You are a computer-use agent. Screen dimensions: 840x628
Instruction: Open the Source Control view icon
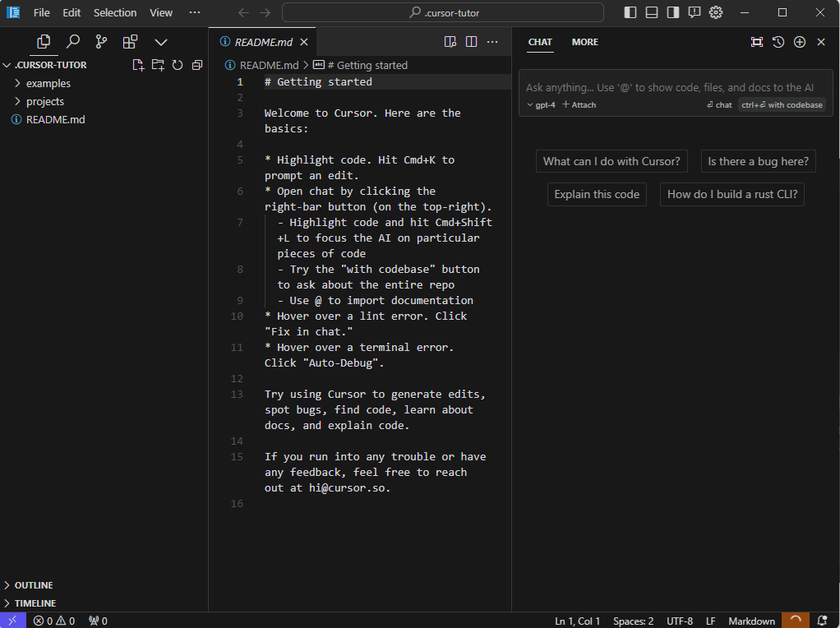point(101,42)
